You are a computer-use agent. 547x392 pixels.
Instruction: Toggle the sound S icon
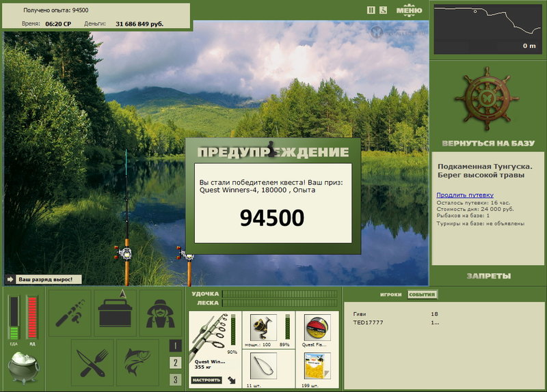(x=383, y=10)
